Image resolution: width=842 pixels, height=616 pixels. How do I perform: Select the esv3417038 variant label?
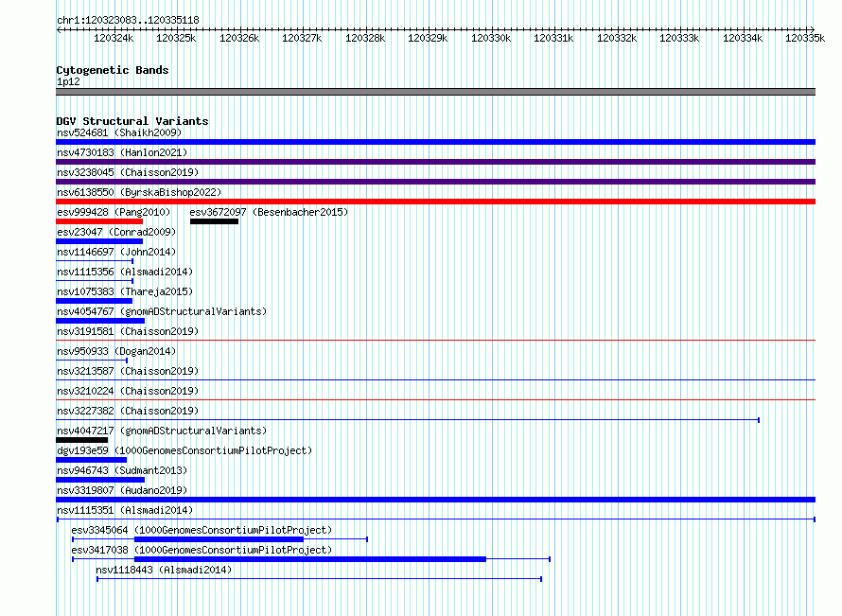[x=202, y=550]
